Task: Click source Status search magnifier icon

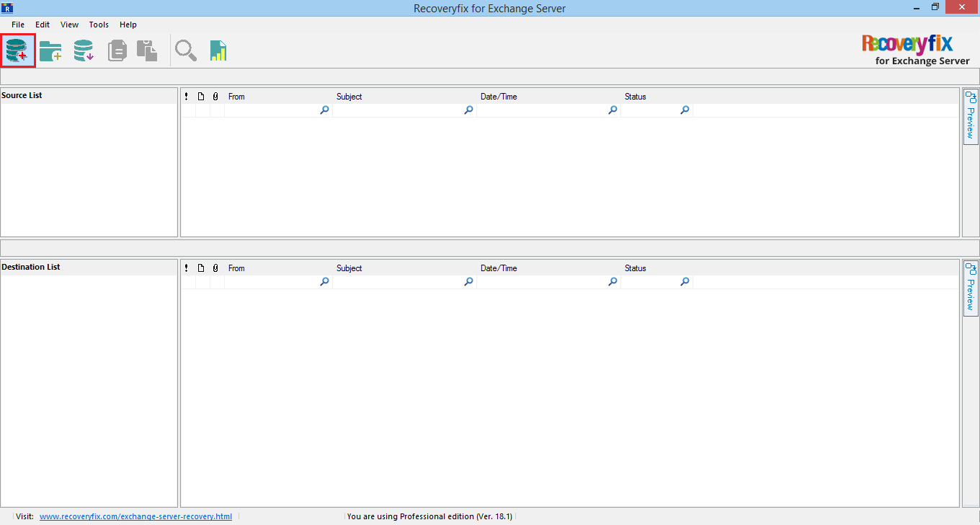Action: (685, 110)
